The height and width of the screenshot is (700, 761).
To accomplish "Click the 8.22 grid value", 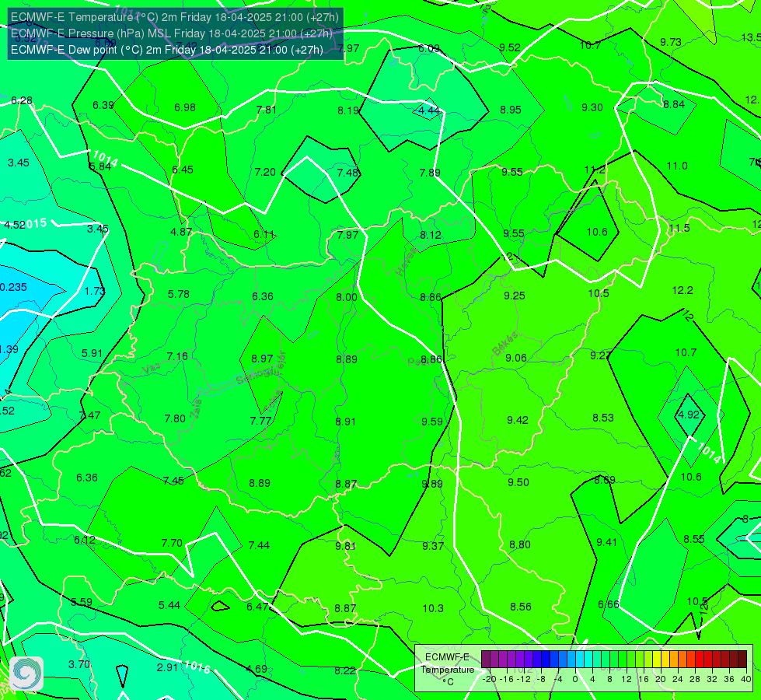I will (x=345, y=670).
